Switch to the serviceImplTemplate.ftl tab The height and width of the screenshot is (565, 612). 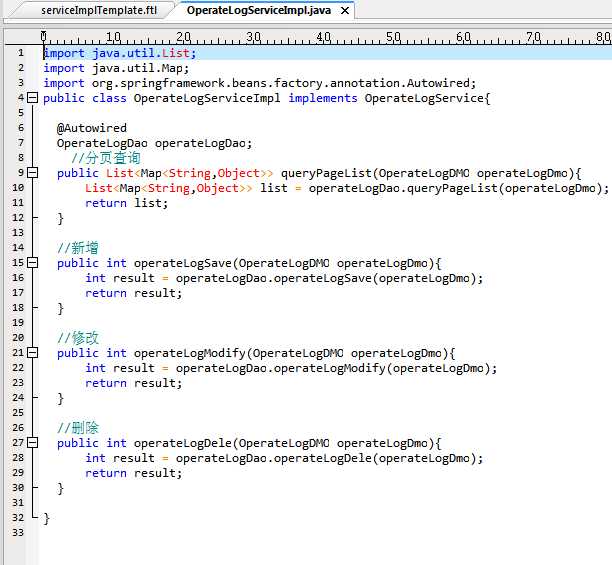tap(99, 10)
